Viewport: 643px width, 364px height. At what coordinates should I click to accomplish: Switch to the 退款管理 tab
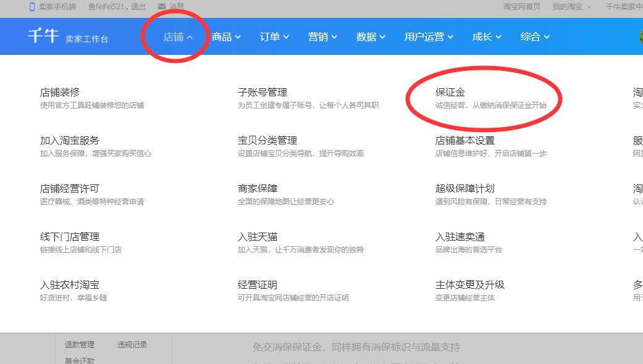[79, 344]
